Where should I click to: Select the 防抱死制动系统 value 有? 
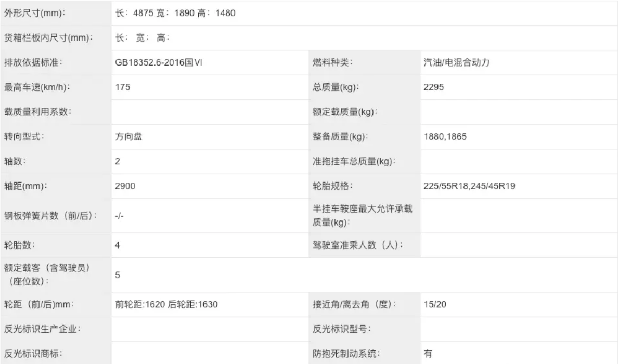coord(428,354)
